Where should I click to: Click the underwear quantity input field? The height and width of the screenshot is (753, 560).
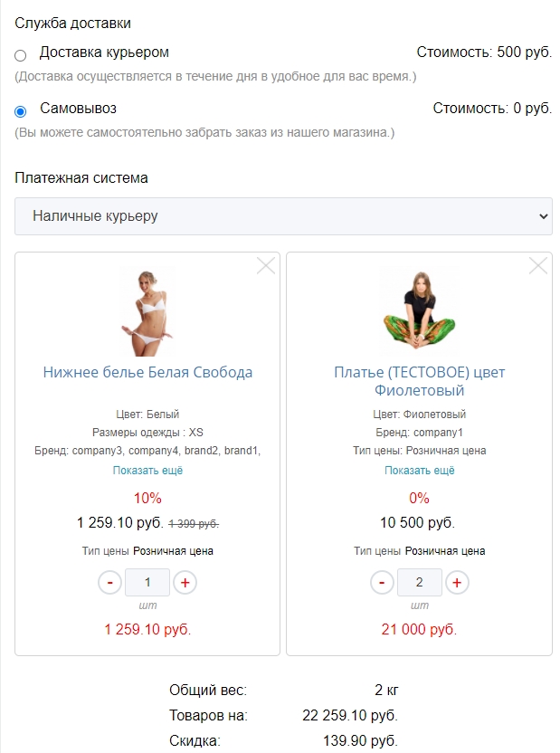click(x=147, y=582)
